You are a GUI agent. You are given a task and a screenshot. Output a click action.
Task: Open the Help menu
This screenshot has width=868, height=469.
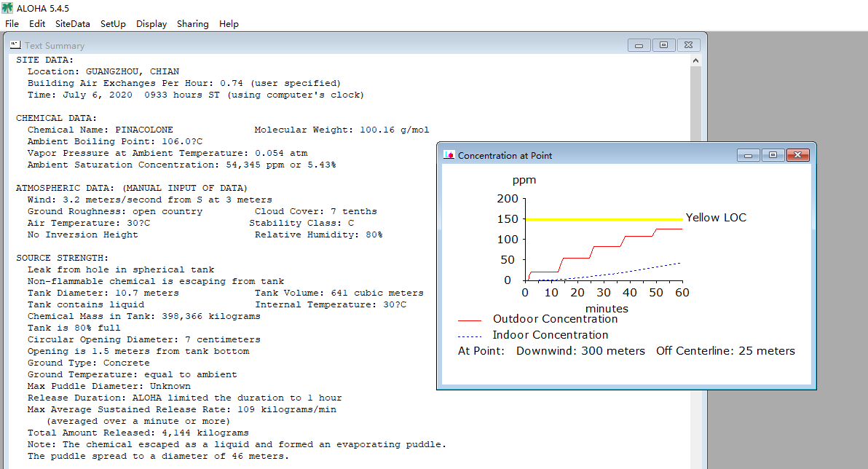229,24
